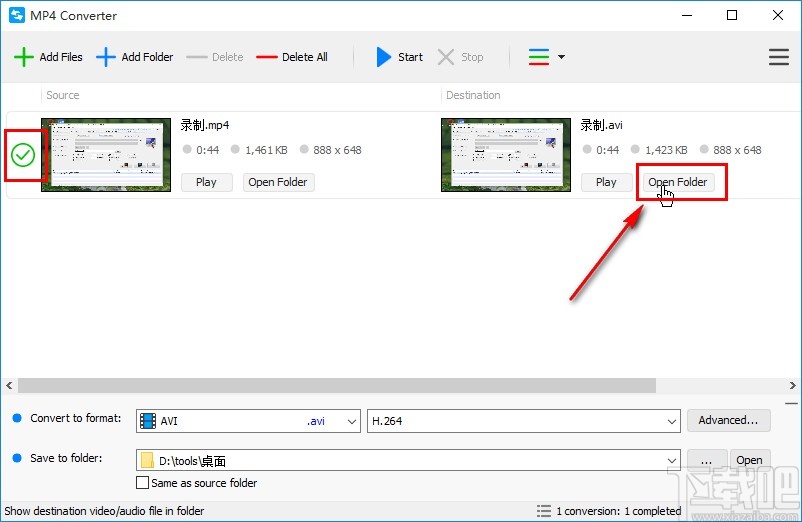Click the conversion status list icon
The height and width of the screenshot is (522, 802).
543,510
